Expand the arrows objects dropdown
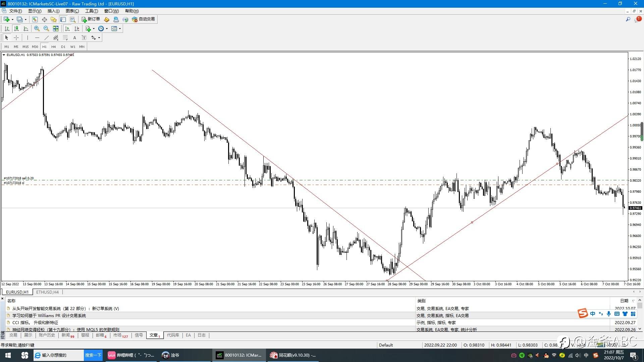Image resolution: width=644 pixels, height=362 pixels. coord(99,38)
